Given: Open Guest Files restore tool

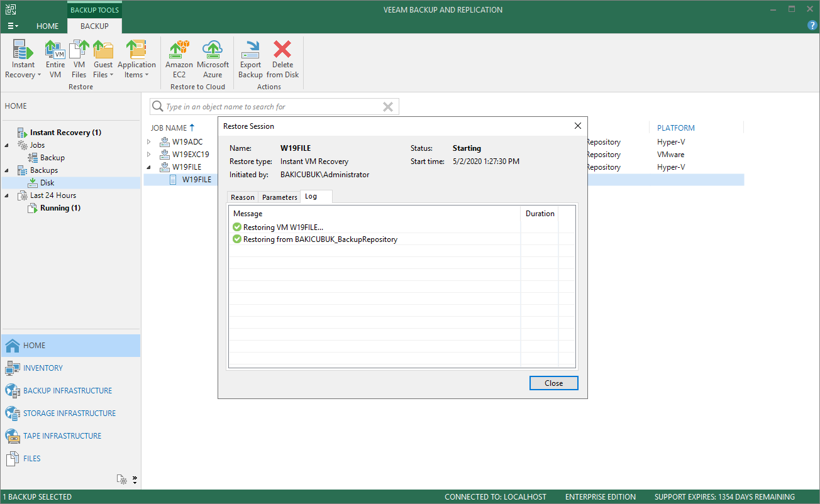Looking at the screenshot, I should 103,59.
